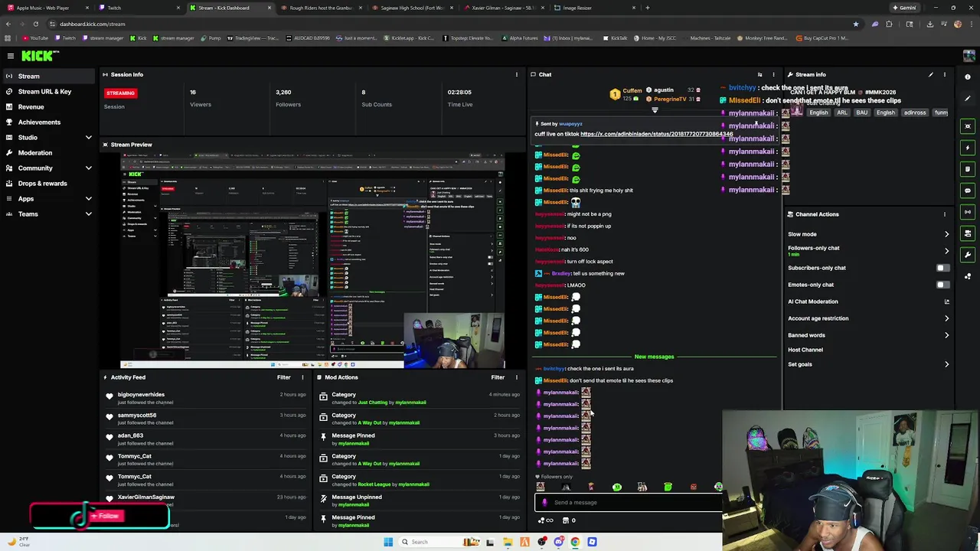This screenshot has height=551, width=980.
Task: Open Session Info panel options menu
Action: (x=517, y=74)
